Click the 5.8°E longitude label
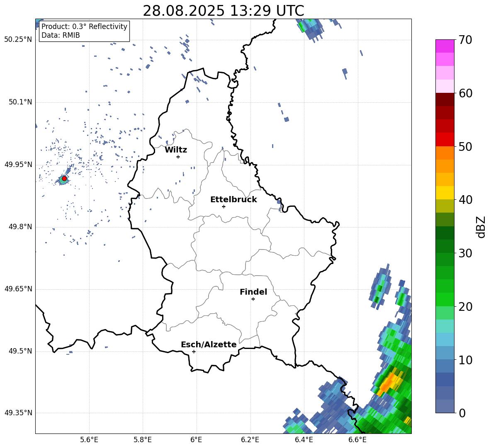The image size is (491, 448). [x=143, y=441]
